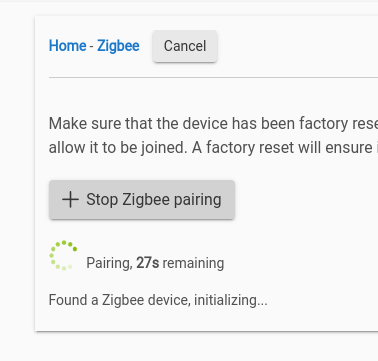Stop Zigbee pairing

(142, 200)
